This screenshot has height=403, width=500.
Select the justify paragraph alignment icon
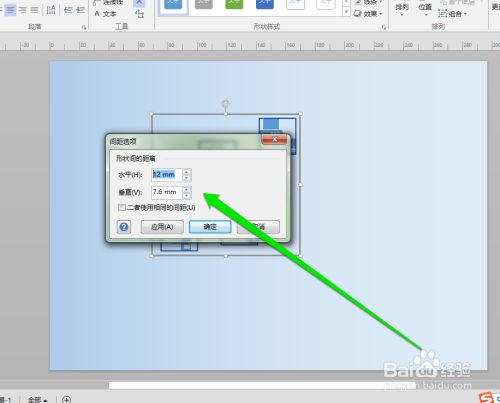(x=34, y=10)
